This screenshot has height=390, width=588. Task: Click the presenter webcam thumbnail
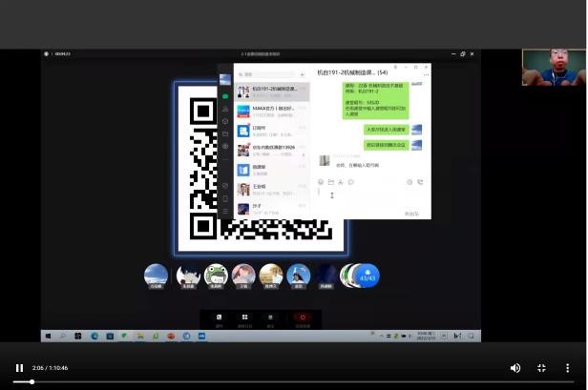(554, 68)
